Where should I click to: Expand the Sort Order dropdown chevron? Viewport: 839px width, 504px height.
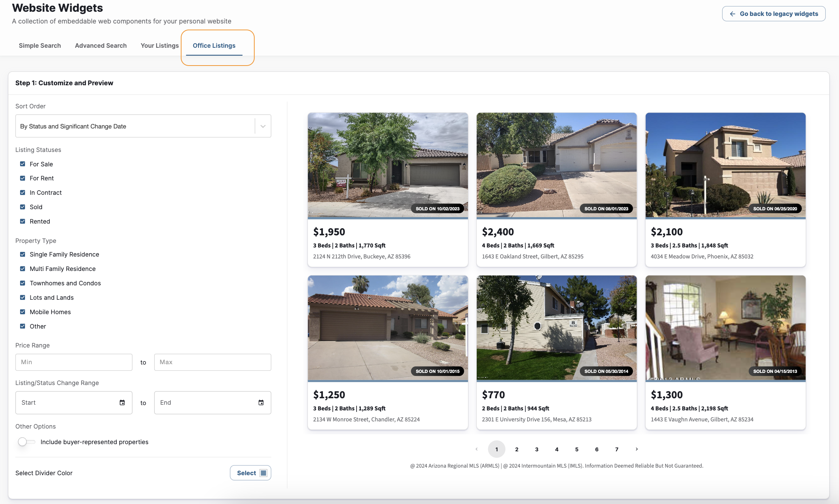click(x=263, y=126)
